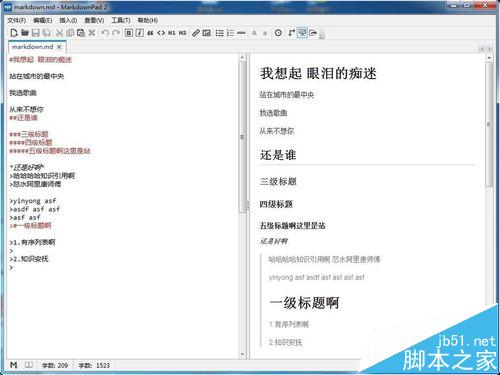This screenshot has width=500, height=375.
Task: Cut selection with the scissors icon
Action: pyautogui.click(x=59, y=33)
